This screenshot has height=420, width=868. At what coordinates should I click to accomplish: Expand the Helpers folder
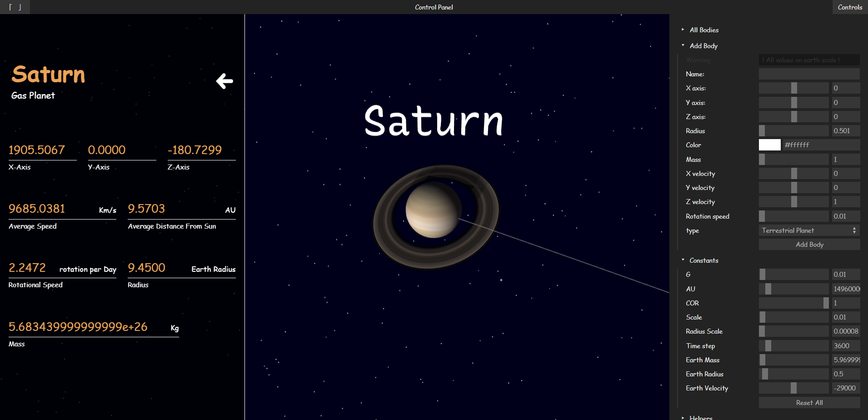tap(700, 417)
